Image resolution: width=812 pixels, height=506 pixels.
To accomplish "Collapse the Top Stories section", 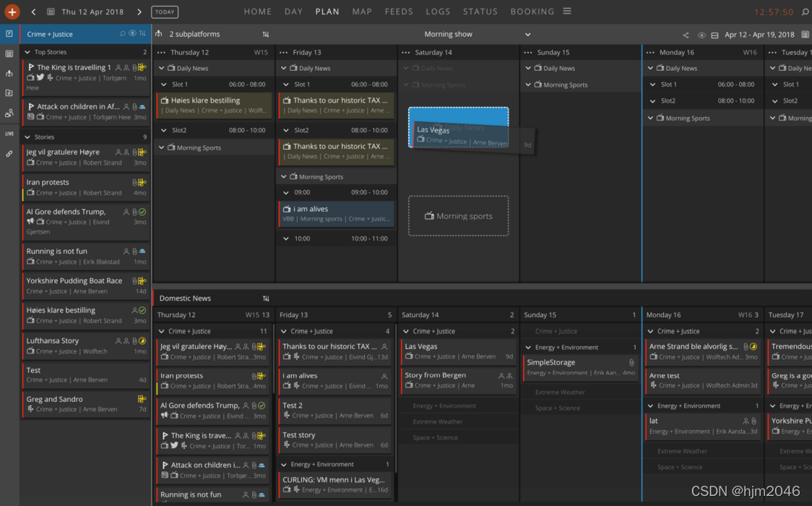I will 27,52.
